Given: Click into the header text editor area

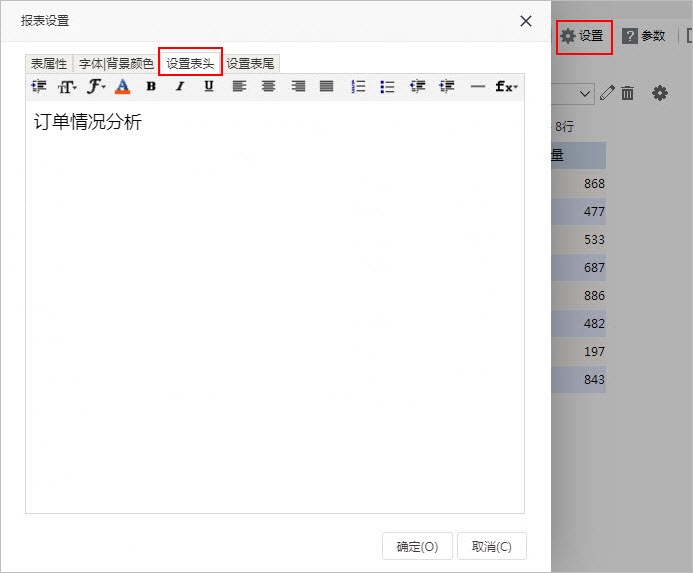Looking at the screenshot, I should click(x=275, y=307).
